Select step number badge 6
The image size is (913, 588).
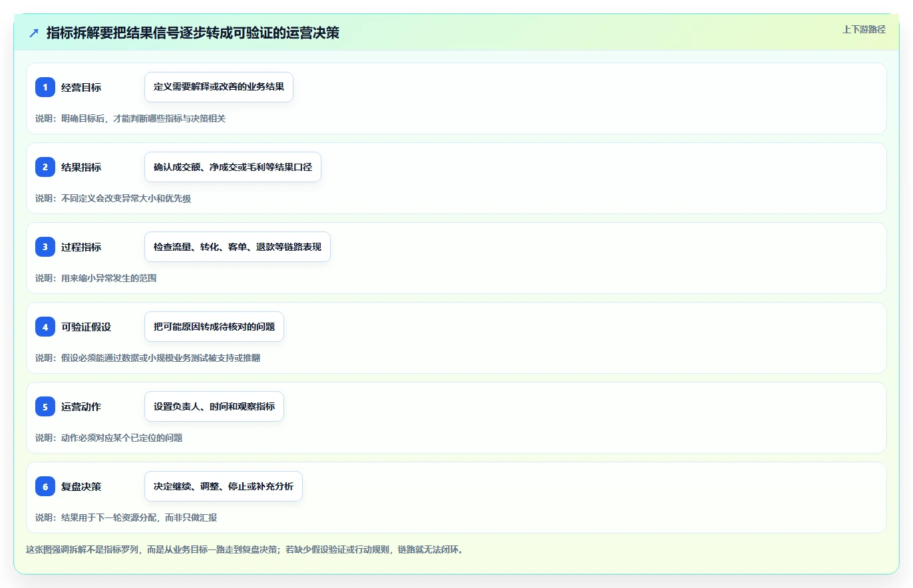(x=45, y=486)
